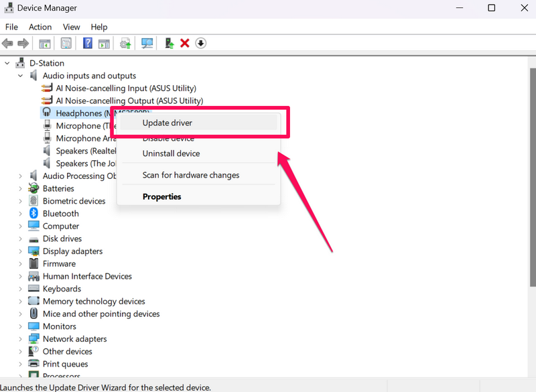Select AI Noise-cancelling Input (ASUS Utility) device
536x392 pixels.
point(125,88)
